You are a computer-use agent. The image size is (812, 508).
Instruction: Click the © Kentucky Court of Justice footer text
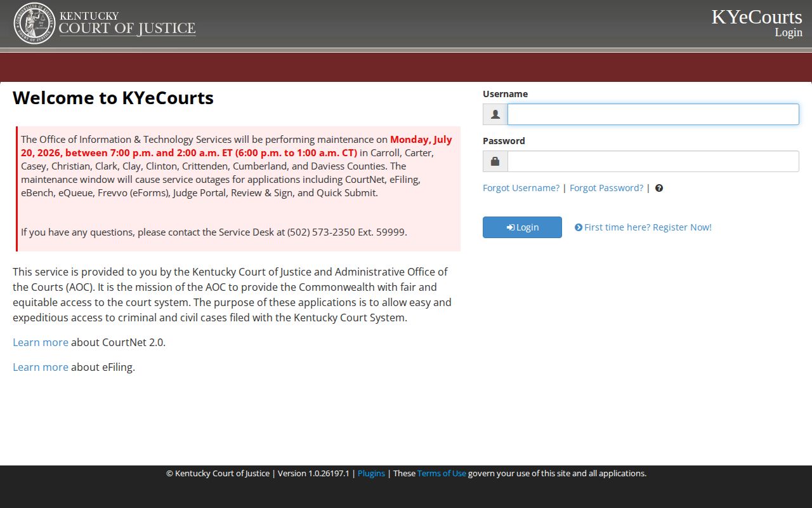click(218, 473)
